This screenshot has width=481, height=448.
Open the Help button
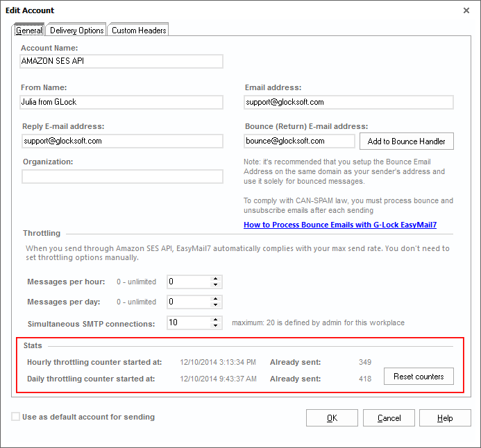(445, 418)
